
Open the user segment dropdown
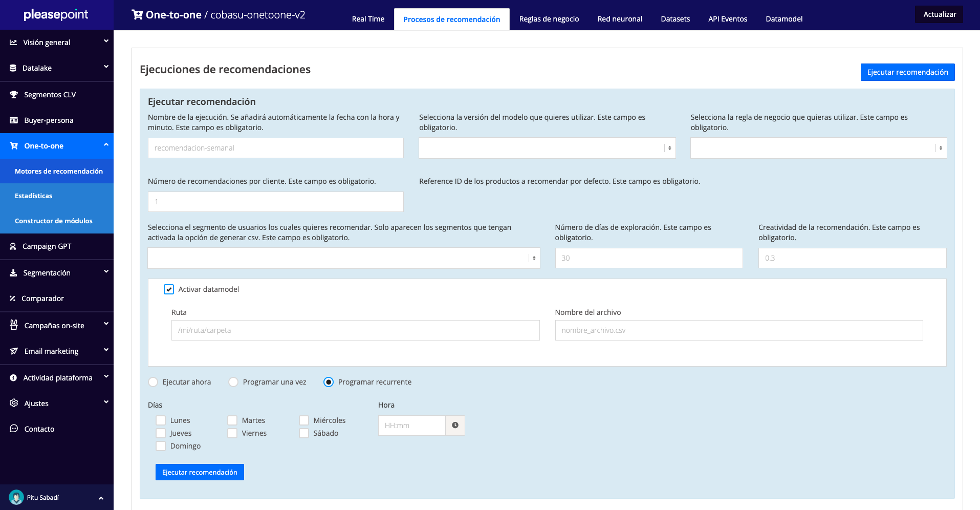[x=343, y=258]
